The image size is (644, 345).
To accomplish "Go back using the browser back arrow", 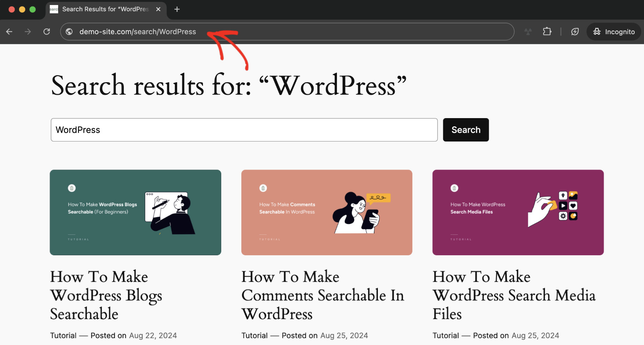I will 9,32.
